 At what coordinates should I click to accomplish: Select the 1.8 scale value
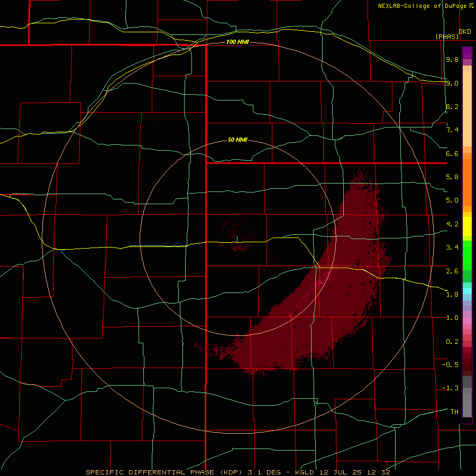(x=452, y=295)
